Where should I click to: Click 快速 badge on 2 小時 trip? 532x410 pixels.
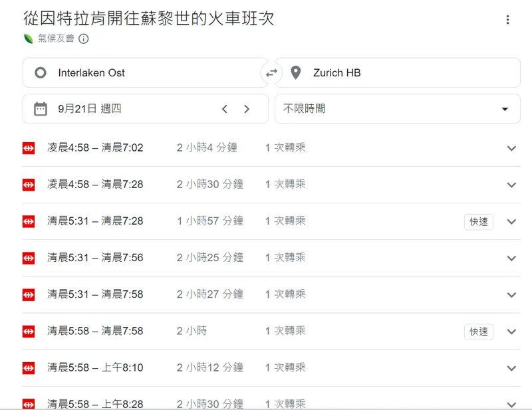pyautogui.click(x=478, y=332)
